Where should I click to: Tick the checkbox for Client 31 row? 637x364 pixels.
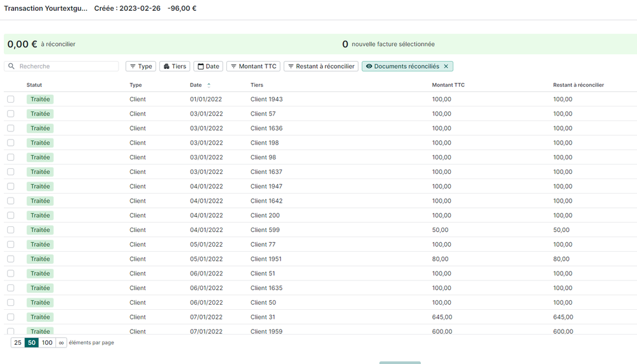pyautogui.click(x=11, y=317)
